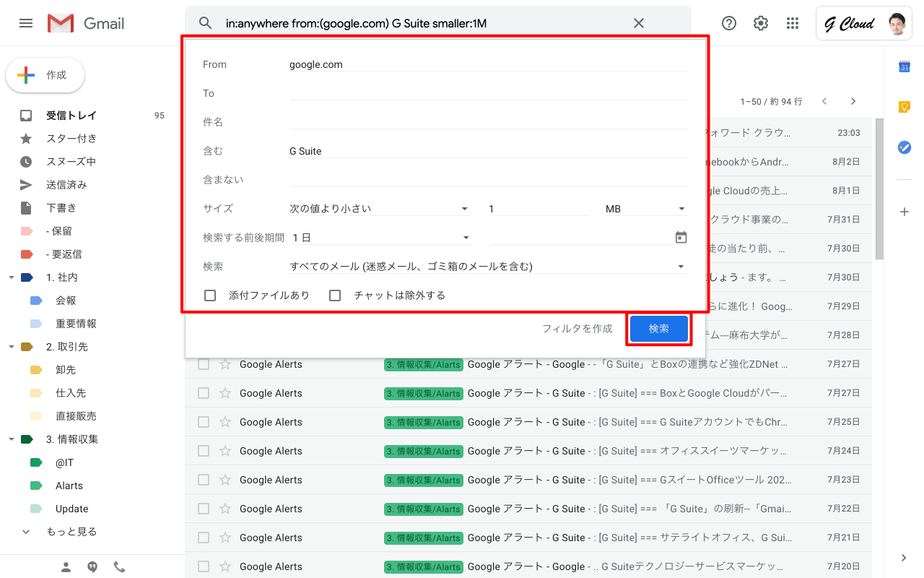Open the すべてのメール search scope dropdown

pyautogui.click(x=488, y=267)
